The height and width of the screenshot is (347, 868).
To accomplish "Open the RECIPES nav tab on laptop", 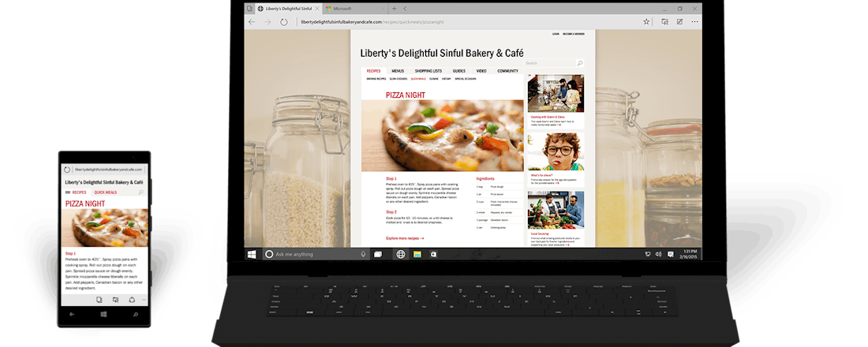I will point(374,71).
